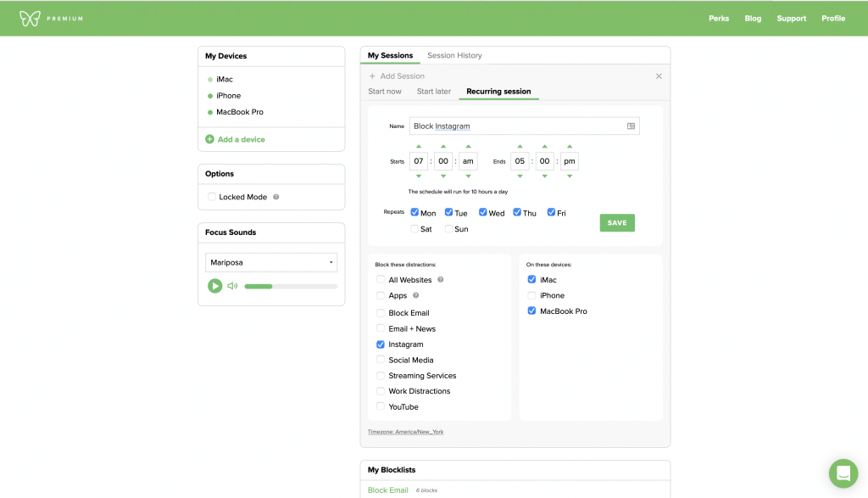
Task: Mute the focus sounds speaker icon
Action: coord(232,286)
